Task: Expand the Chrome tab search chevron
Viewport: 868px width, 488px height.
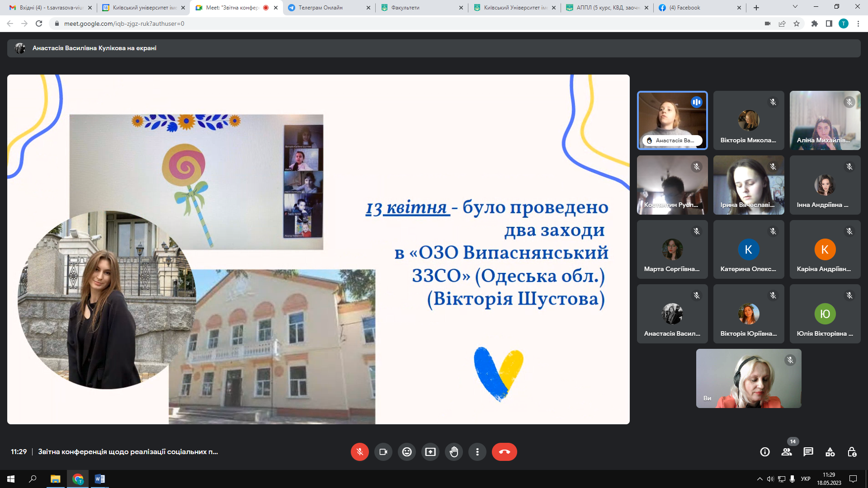Action: 795,7
